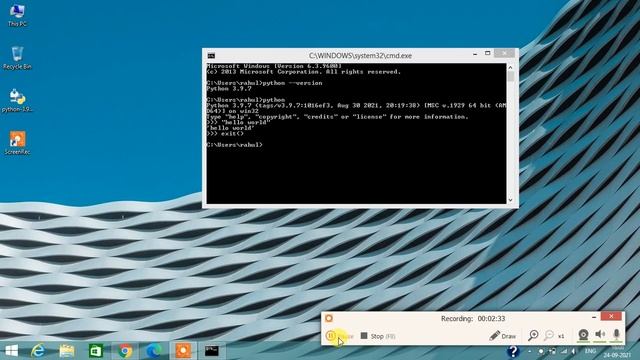The width and height of the screenshot is (640, 360).
Task: Click the cmd vertical scrollbar thumb
Action: click(x=511, y=76)
